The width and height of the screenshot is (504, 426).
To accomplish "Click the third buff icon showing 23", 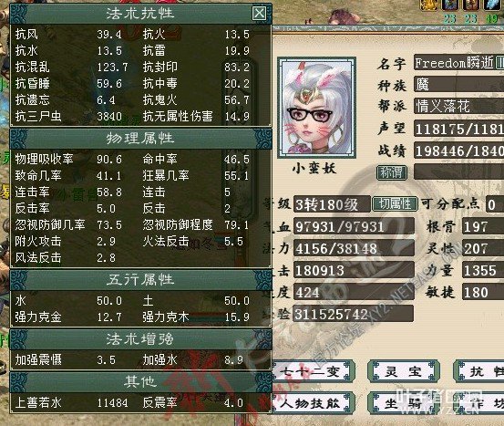I will [x=471, y=5].
